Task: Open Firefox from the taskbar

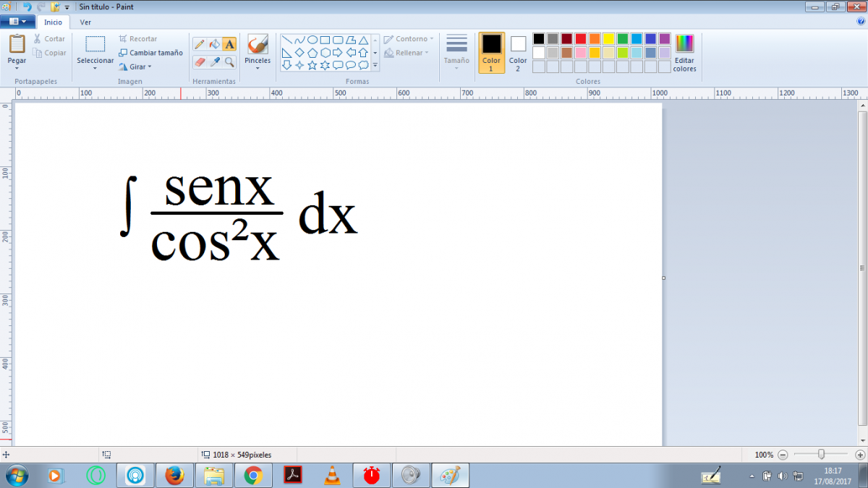Action: click(174, 475)
